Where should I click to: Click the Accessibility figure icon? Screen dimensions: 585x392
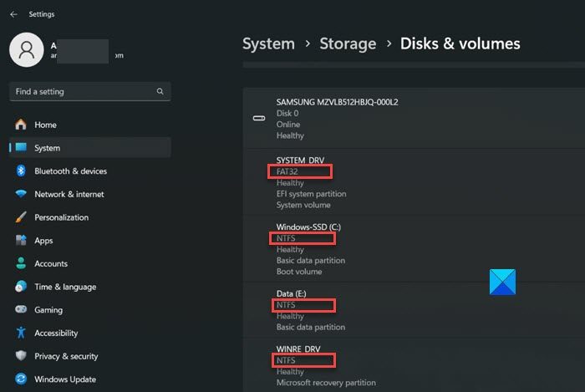coord(21,333)
